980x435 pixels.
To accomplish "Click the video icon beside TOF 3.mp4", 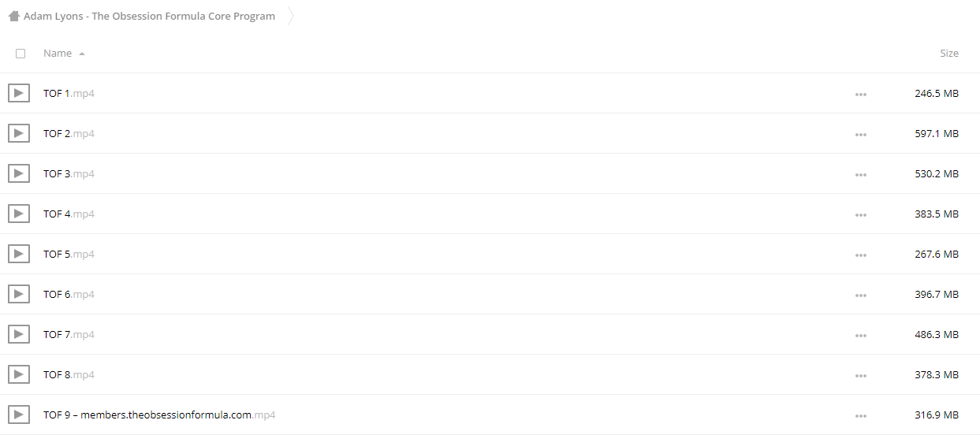I will 19,173.
